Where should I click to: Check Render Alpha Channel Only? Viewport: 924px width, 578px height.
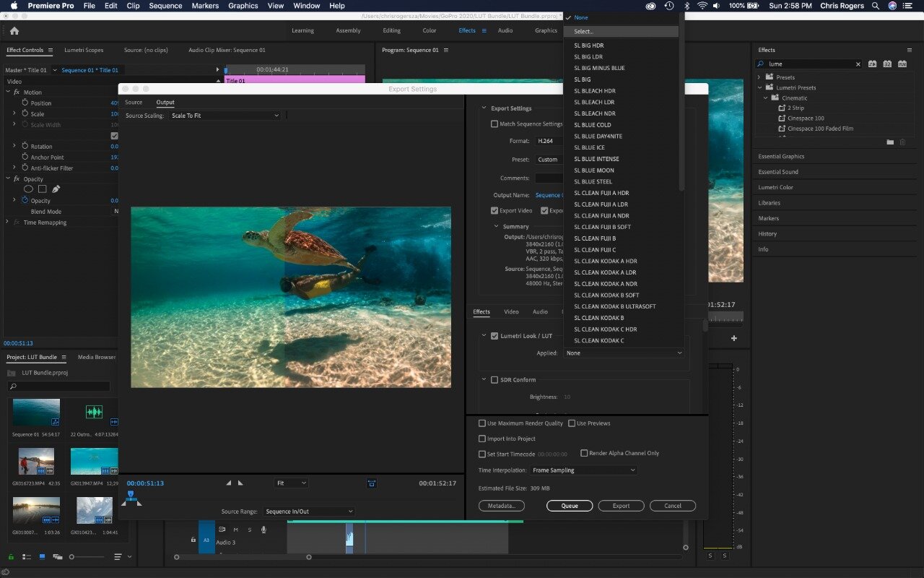point(584,453)
